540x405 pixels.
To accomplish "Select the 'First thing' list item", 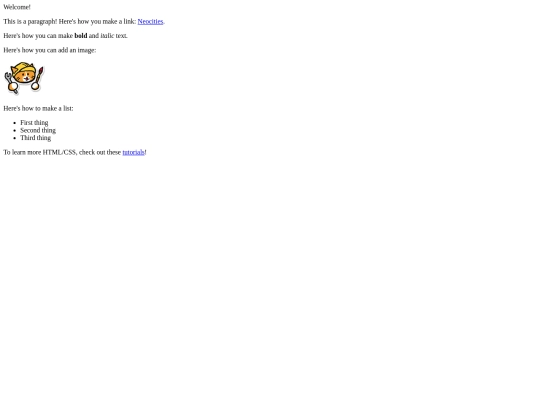I will tap(34, 123).
